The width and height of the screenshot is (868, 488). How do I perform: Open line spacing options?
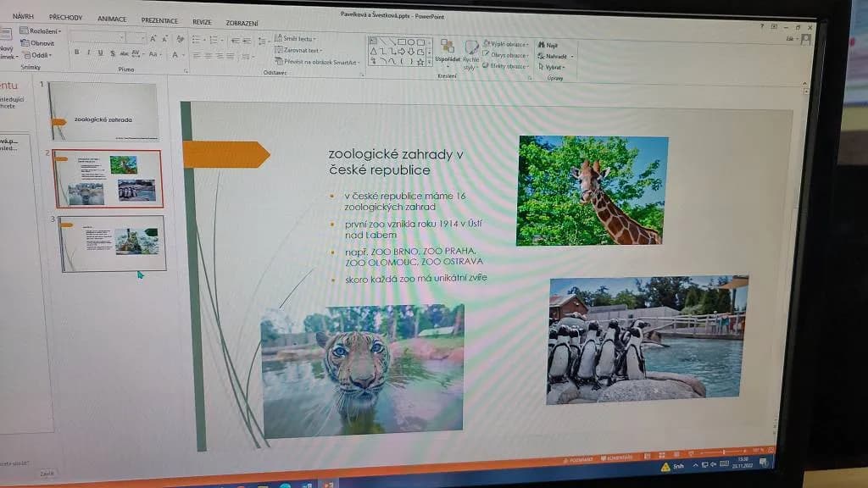tap(263, 42)
